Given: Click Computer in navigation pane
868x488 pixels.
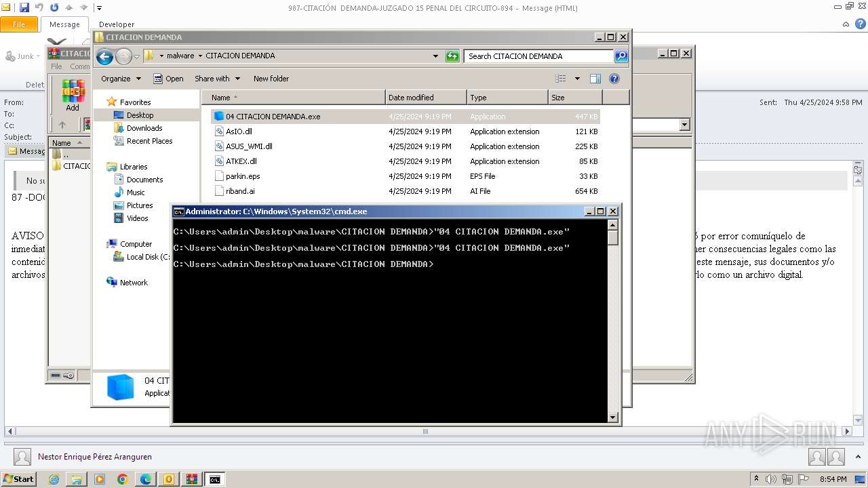Looking at the screenshot, I should pos(136,244).
